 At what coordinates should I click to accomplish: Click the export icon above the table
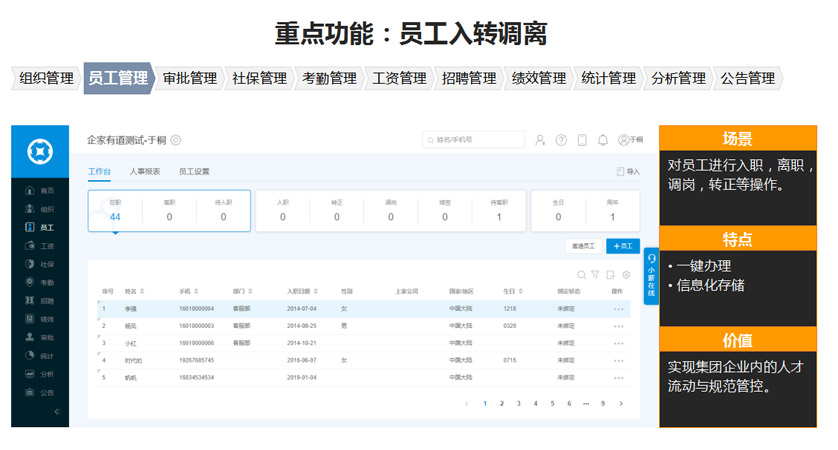[611, 275]
